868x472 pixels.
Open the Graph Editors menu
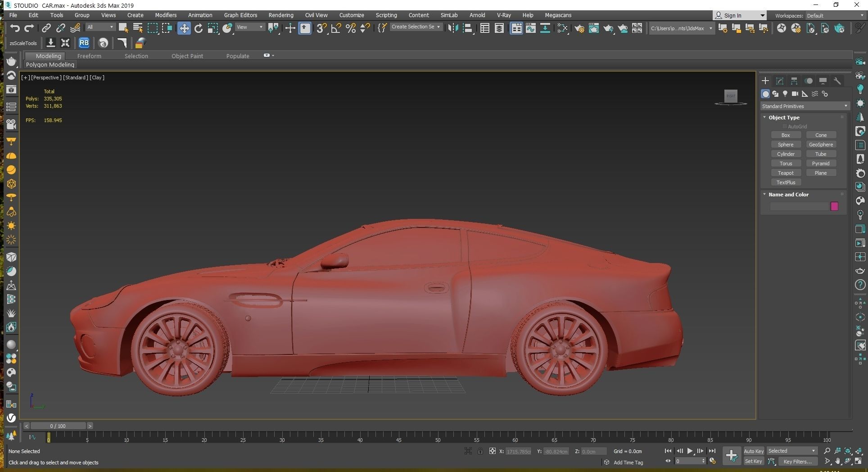click(x=240, y=15)
